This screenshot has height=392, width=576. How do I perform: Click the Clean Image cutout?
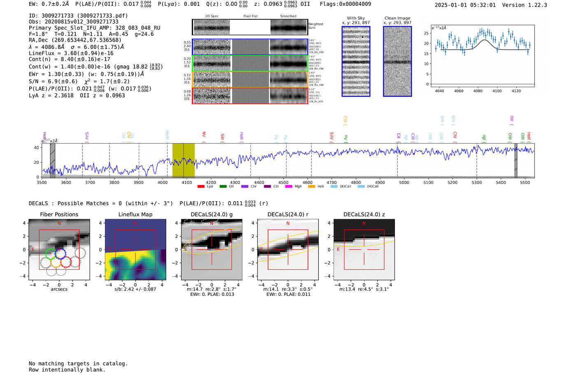tap(397, 61)
